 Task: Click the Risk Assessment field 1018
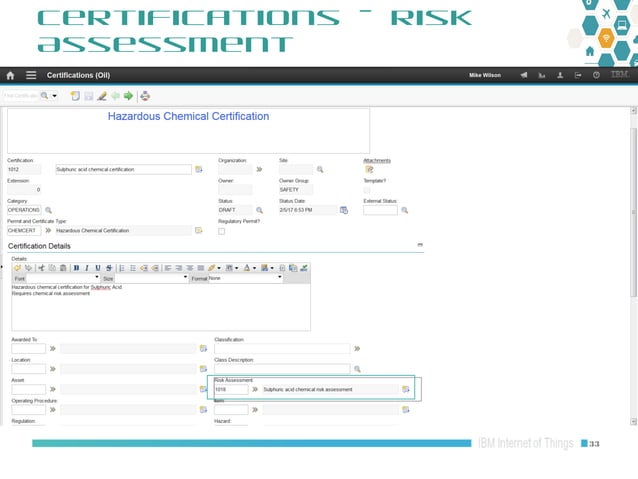coord(231,389)
